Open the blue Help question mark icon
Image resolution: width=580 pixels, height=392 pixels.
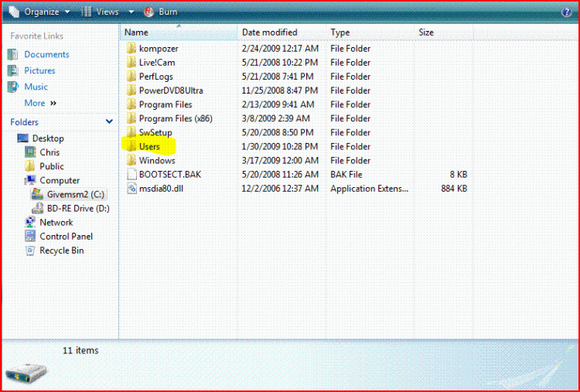click(x=566, y=12)
